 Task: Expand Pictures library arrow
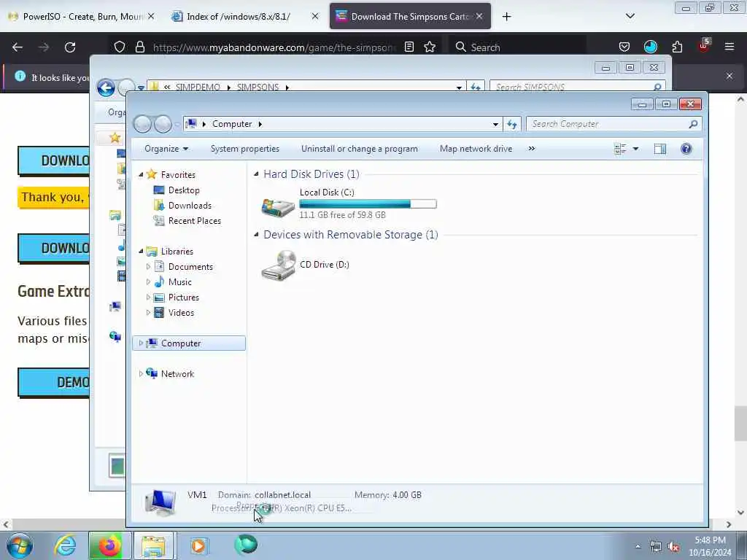click(148, 297)
